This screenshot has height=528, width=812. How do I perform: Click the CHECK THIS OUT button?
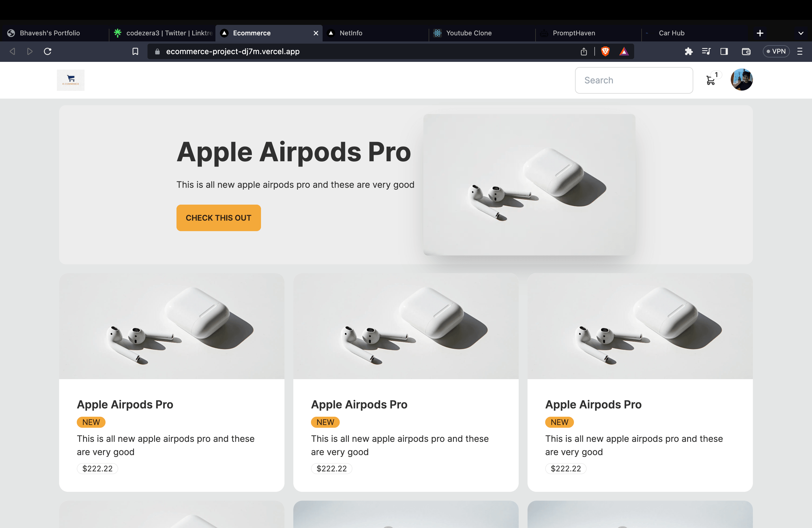click(x=218, y=218)
